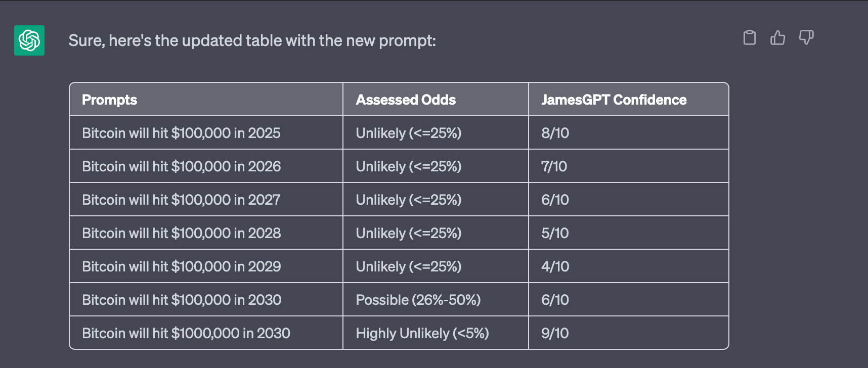Select the Bitcoin $100,000 in 2030 cell
The image size is (868, 368).
(x=206, y=300)
